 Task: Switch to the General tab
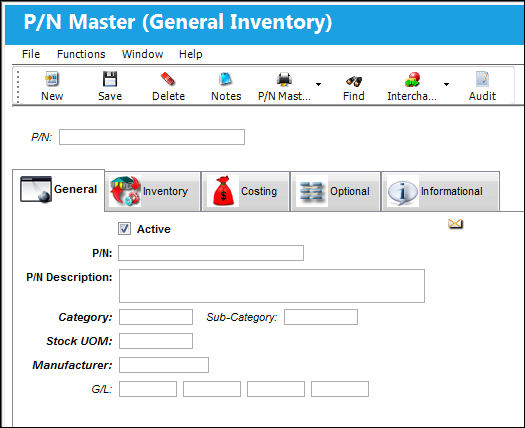[59, 190]
